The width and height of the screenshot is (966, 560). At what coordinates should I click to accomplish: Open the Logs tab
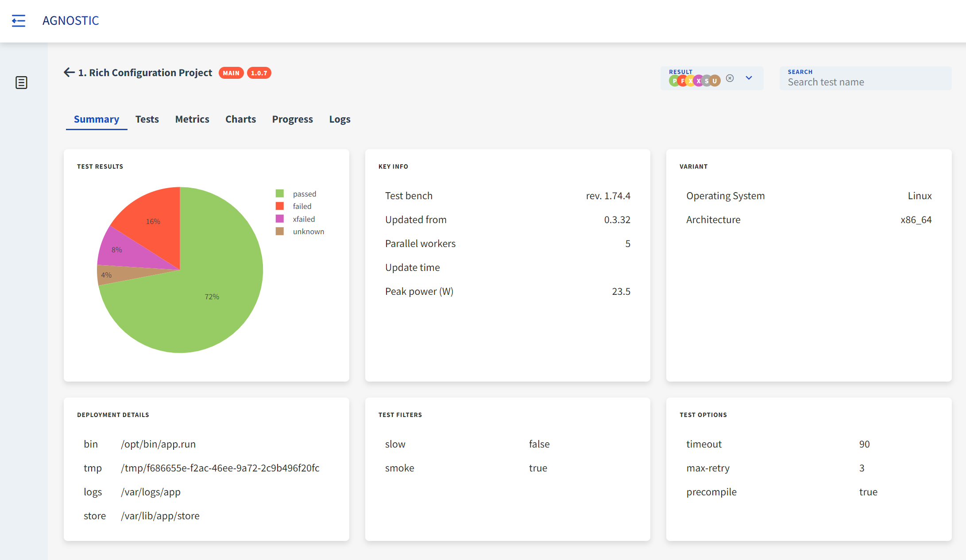click(x=340, y=119)
